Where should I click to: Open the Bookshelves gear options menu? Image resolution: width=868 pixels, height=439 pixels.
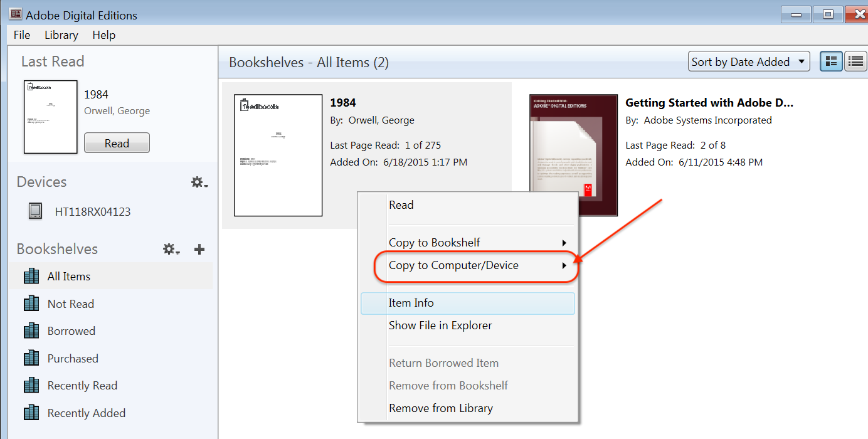172,250
